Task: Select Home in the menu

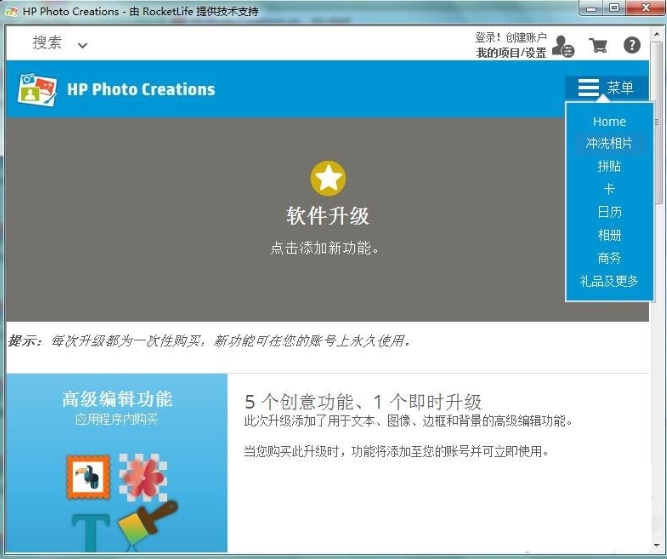Action: pos(609,122)
